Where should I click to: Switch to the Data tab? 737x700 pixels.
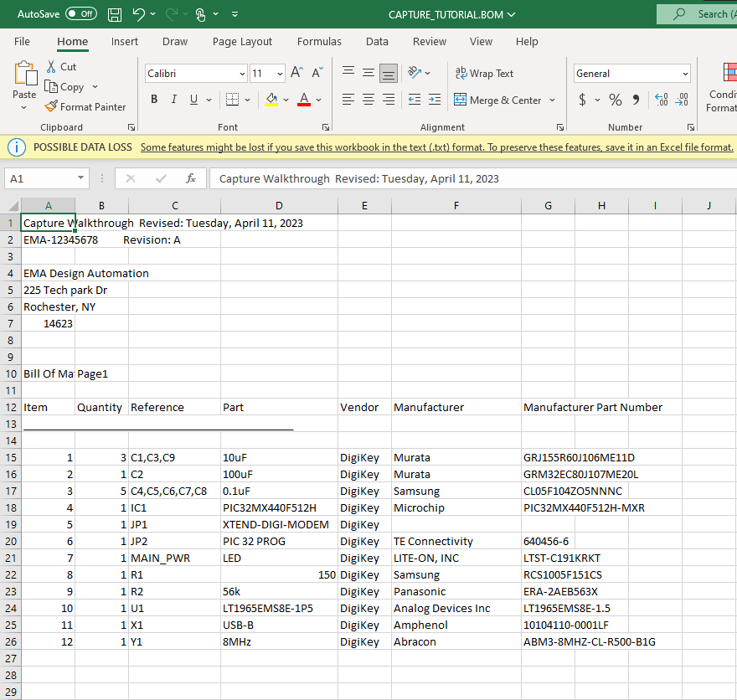coord(377,41)
